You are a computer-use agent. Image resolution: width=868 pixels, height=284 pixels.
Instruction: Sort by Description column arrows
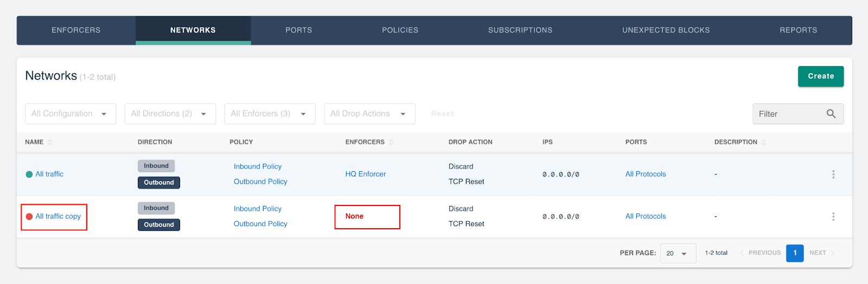764,142
